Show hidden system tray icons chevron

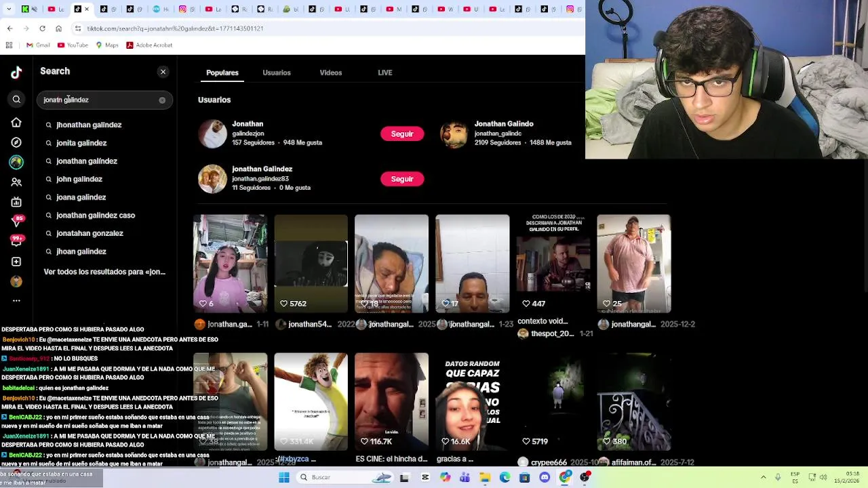point(763,477)
